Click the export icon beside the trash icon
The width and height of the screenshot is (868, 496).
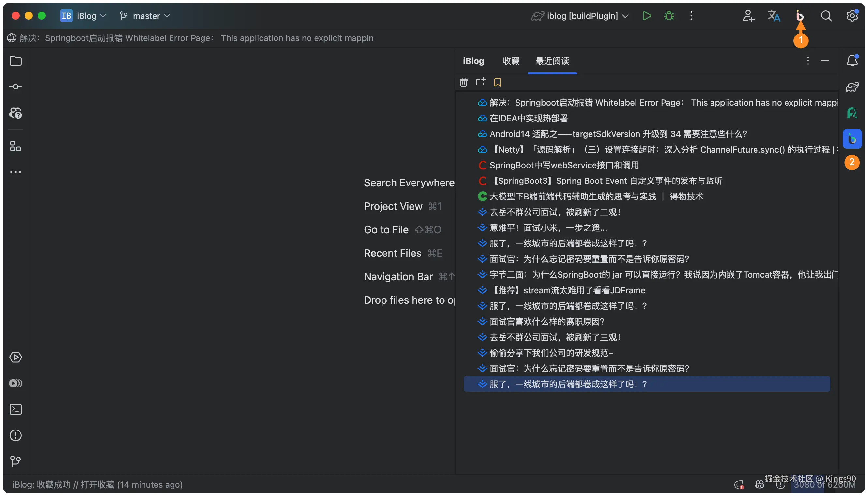pyautogui.click(x=480, y=82)
